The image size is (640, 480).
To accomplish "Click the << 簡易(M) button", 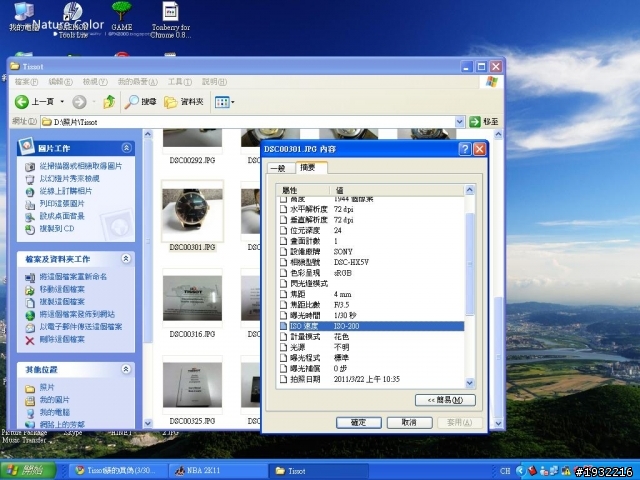I will (445, 400).
